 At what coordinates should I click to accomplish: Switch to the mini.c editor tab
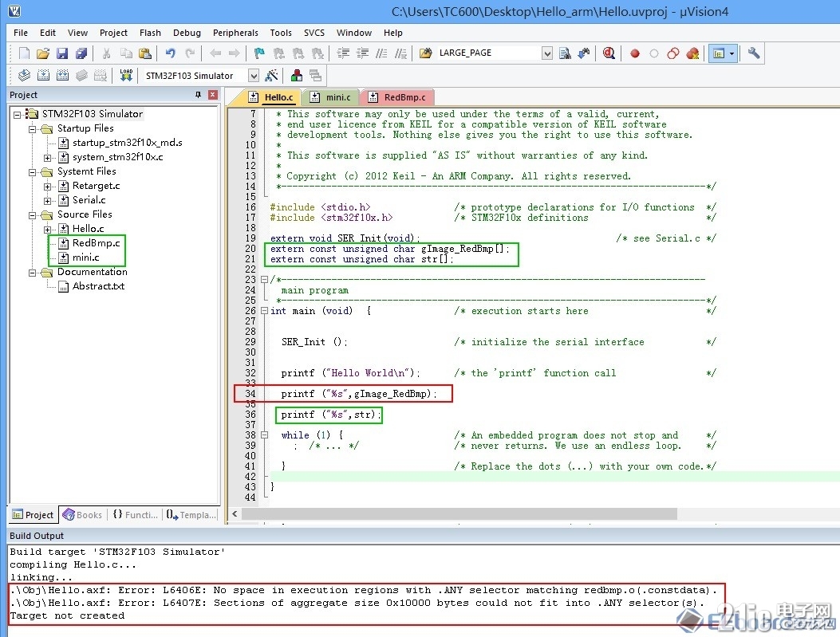pyautogui.click(x=332, y=97)
